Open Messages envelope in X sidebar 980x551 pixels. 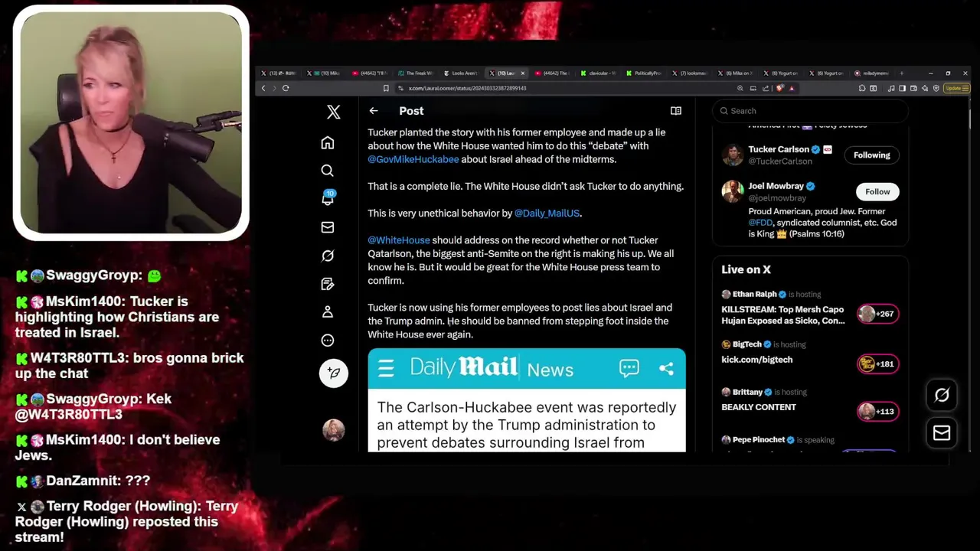pyautogui.click(x=328, y=227)
